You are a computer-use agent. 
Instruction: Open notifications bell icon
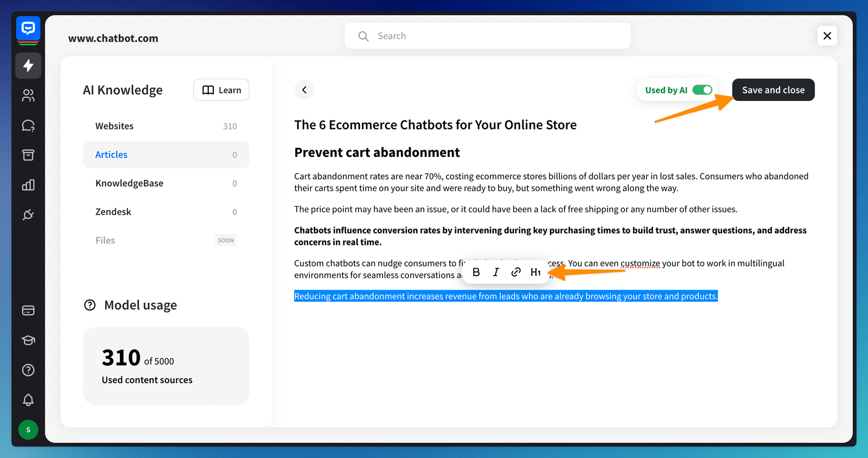28,400
